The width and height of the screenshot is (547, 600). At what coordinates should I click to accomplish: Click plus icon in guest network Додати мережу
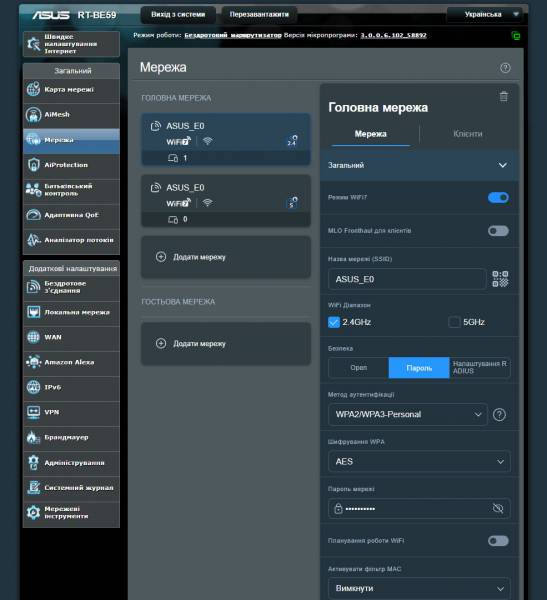point(161,343)
